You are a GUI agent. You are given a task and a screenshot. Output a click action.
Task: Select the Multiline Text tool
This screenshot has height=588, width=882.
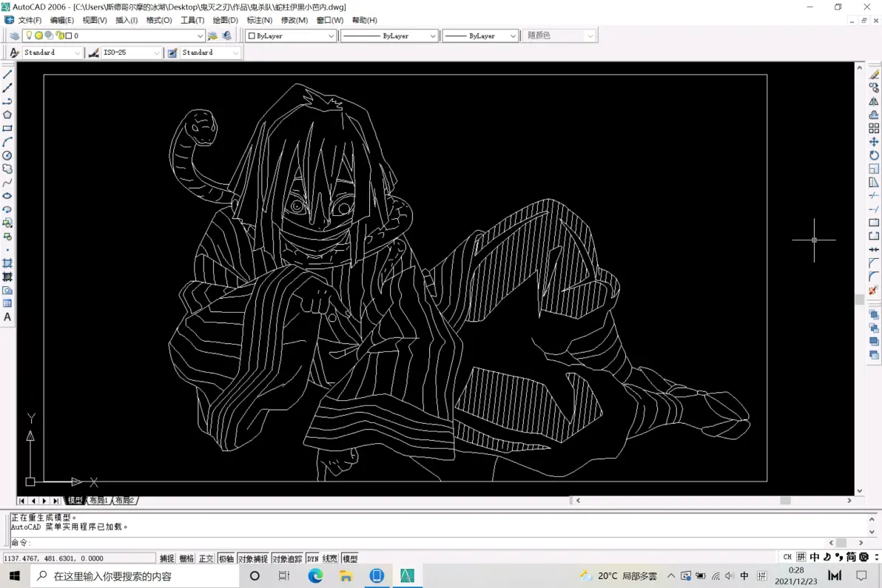tap(7, 317)
